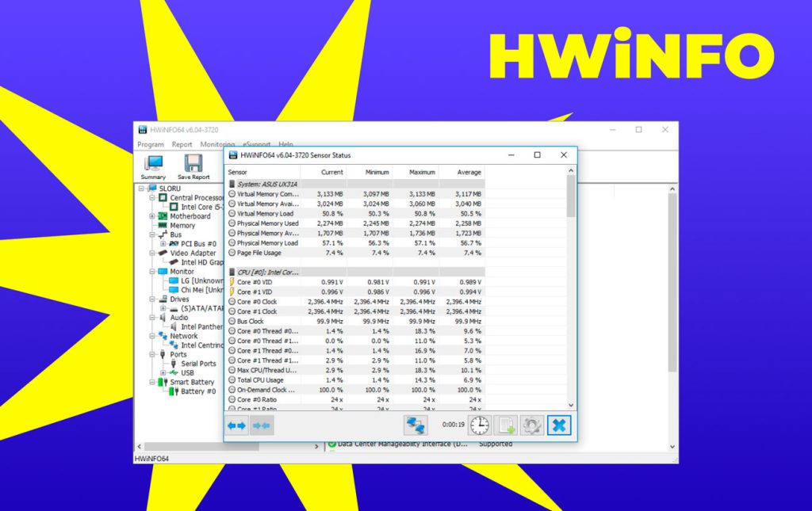Select the Intel HD Graphics adapter entry
The width and height of the screenshot is (812, 511).
click(x=201, y=262)
